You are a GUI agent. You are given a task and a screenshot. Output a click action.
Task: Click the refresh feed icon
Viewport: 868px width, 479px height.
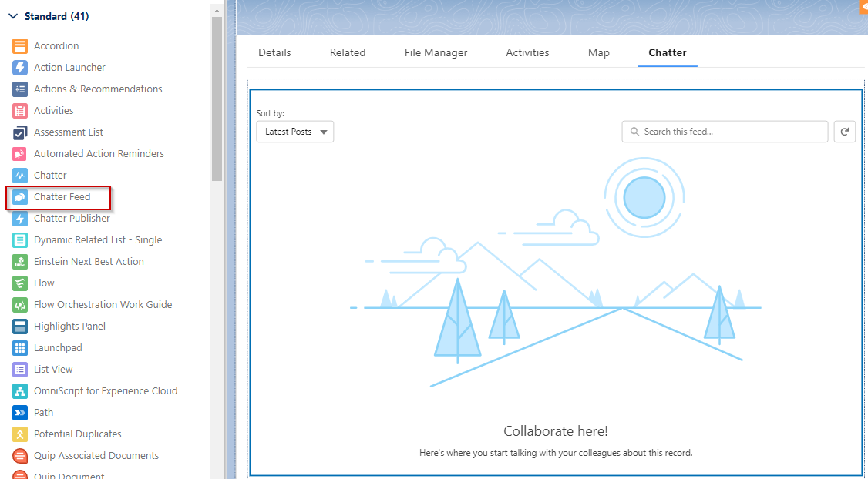844,131
